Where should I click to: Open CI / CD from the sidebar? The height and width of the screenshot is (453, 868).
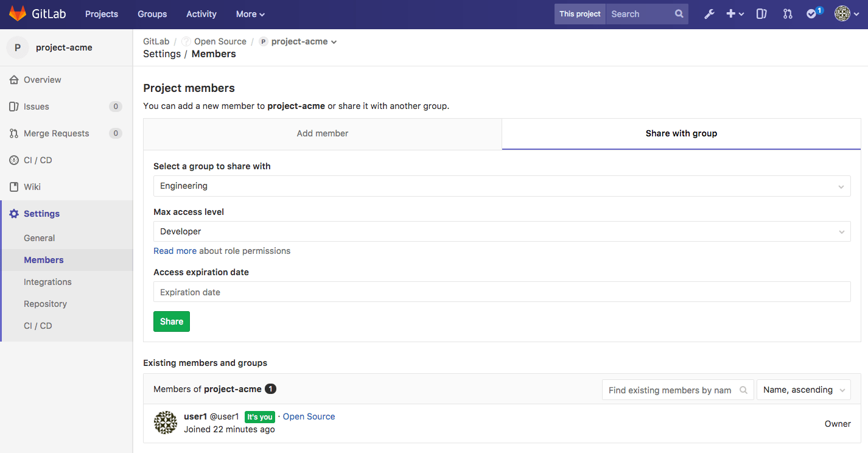[x=38, y=160]
